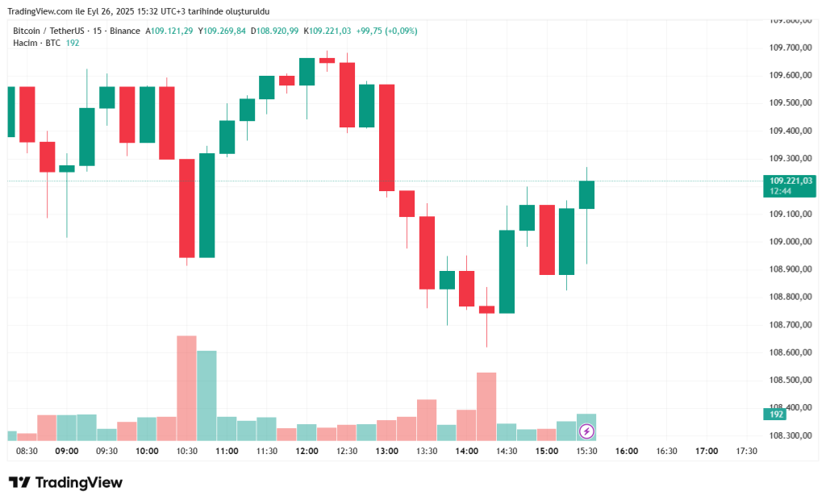This screenshot has height=504, width=826.
Task: Click the tallest red volume bar
Action: (186, 387)
